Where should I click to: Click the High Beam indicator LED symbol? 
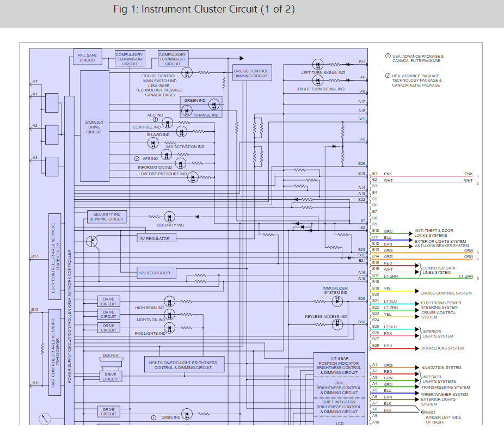169,301
